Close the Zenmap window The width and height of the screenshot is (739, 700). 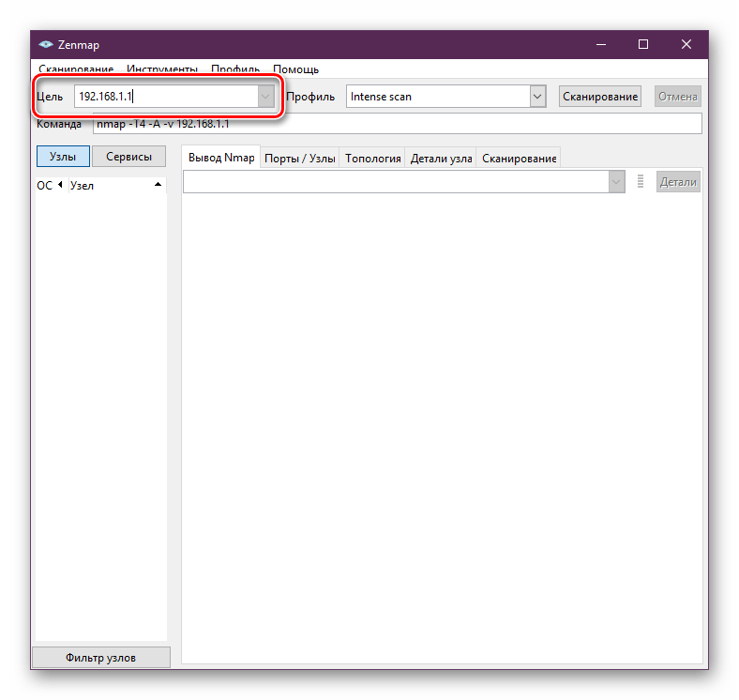pyautogui.click(x=686, y=44)
